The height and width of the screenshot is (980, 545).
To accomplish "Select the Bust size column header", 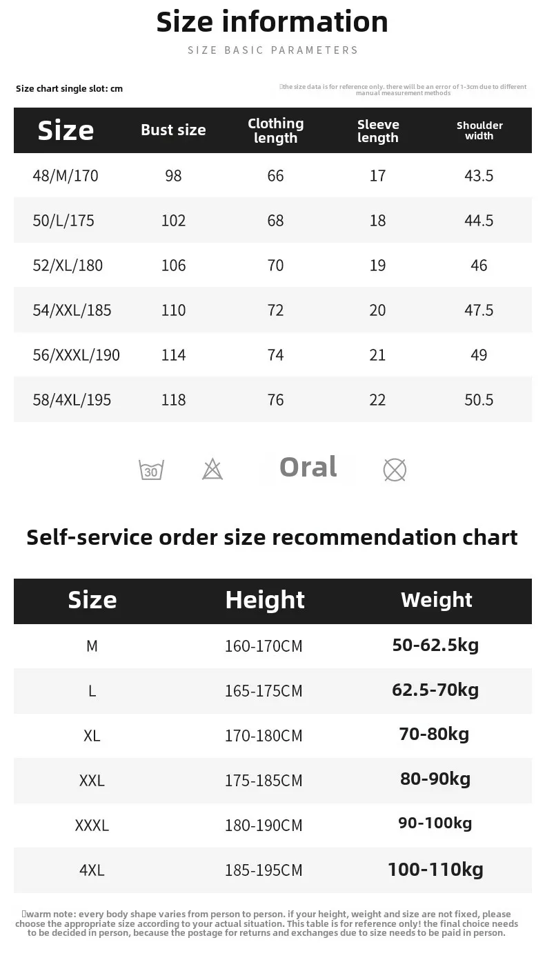I will (x=173, y=130).
